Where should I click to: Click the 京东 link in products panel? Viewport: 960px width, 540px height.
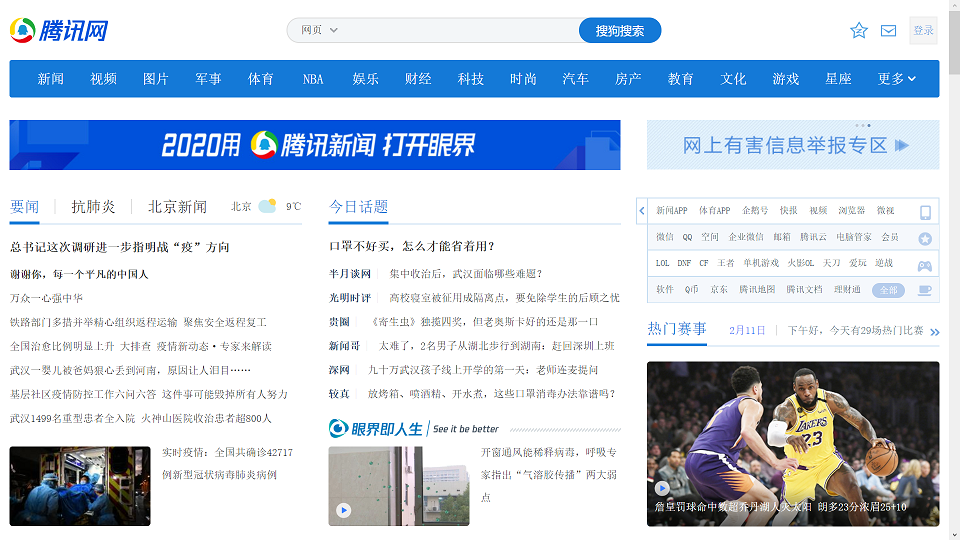(719, 290)
